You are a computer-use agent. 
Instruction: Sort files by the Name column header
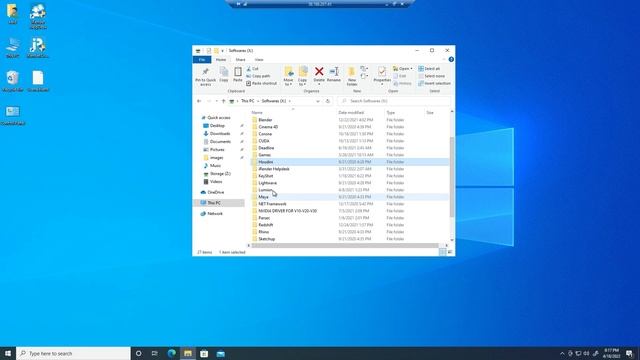click(x=257, y=113)
